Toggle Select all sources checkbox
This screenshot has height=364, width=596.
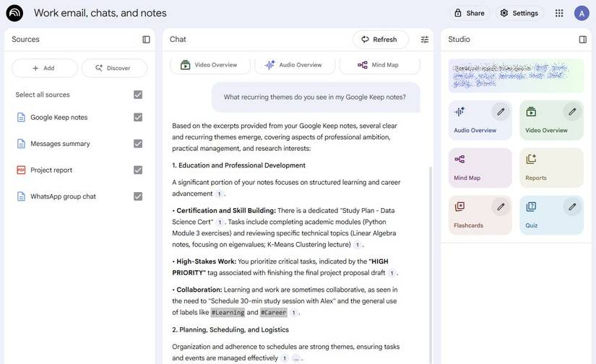(138, 95)
